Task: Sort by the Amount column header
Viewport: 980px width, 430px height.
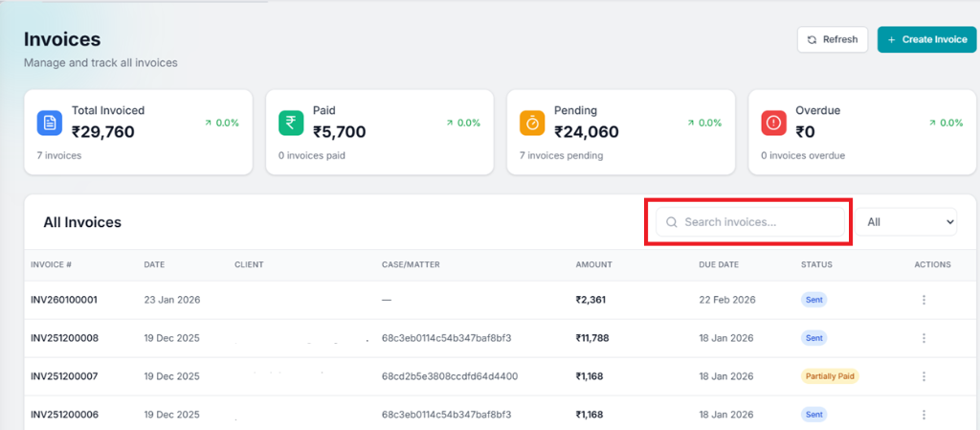Action: click(x=593, y=264)
